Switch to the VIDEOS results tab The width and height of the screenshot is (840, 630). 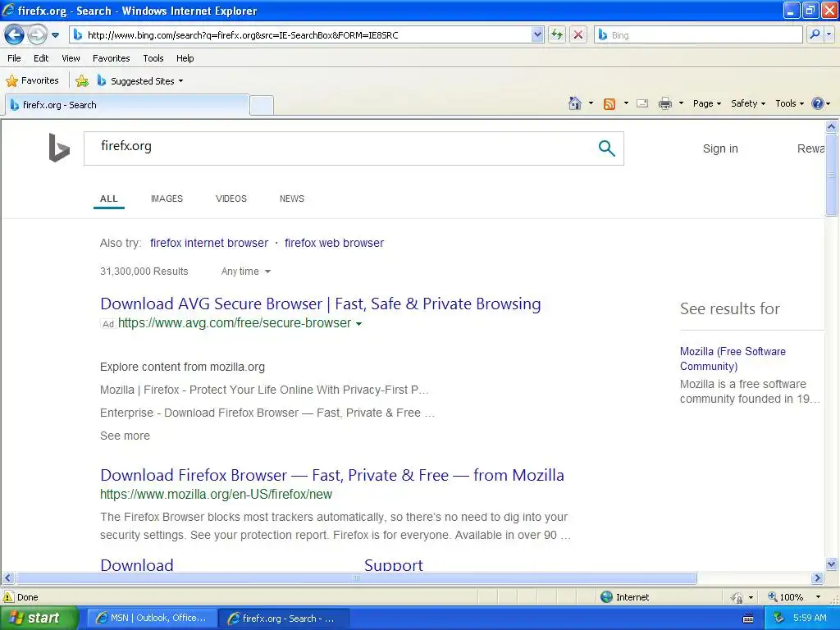click(x=231, y=199)
